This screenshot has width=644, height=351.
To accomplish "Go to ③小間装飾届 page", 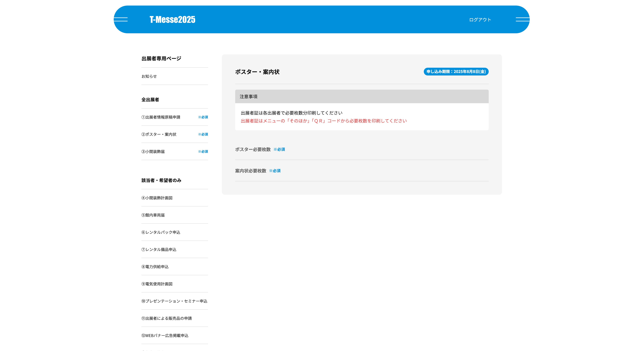I will coord(153,152).
